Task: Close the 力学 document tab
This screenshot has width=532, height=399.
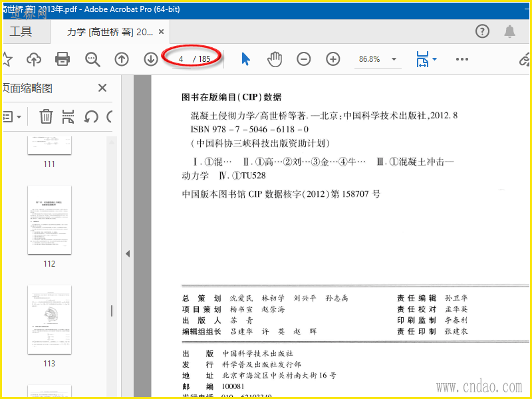Action: [x=162, y=32]
